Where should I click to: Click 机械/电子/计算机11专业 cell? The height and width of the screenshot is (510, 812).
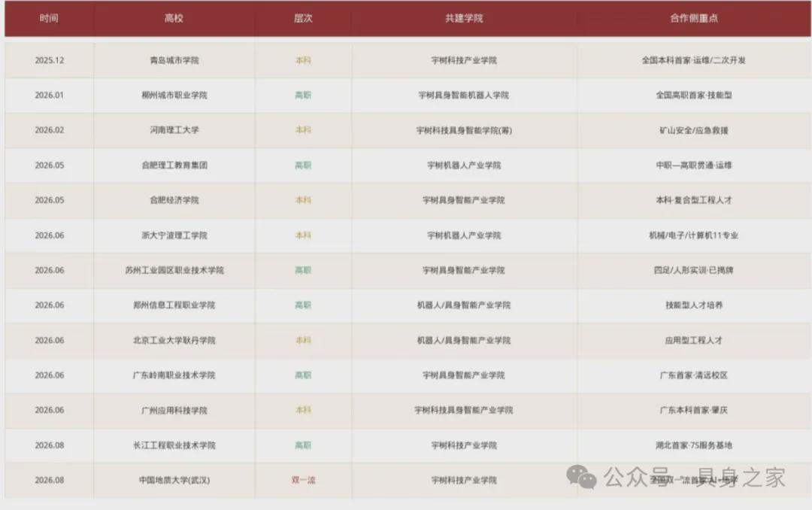(694, 235)
